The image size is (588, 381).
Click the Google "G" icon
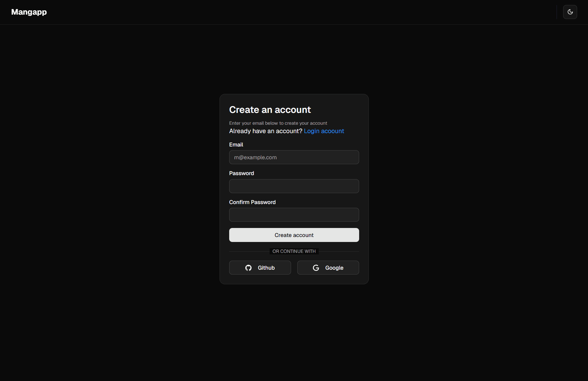(316, 267)
